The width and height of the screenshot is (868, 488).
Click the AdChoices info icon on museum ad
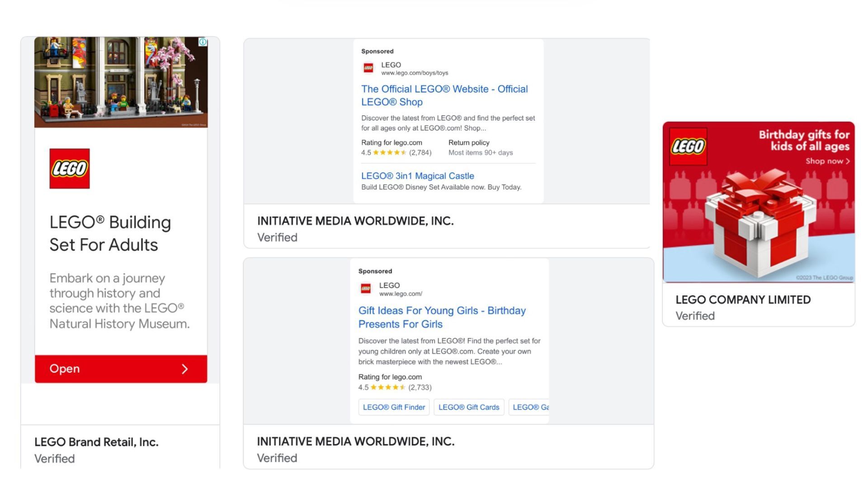click(x=203, y=42)
